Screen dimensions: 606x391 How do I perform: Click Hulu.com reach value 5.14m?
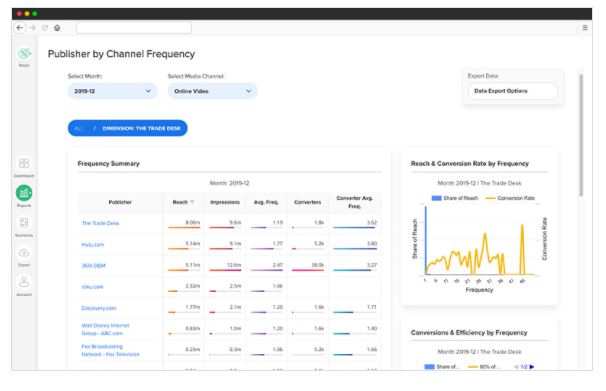[192, 244]
